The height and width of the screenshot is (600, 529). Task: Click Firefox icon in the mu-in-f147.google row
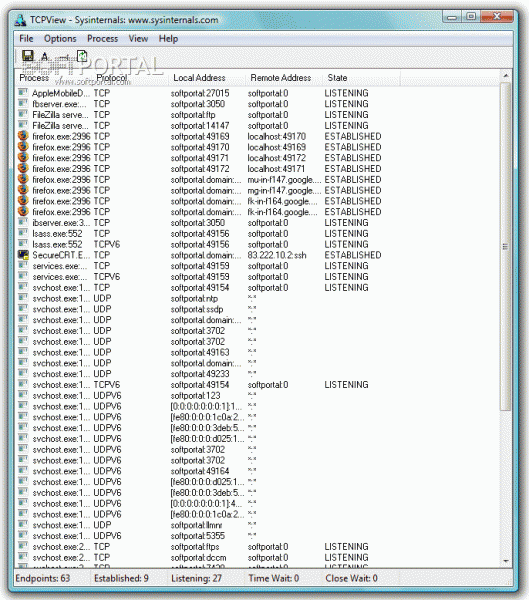[x=23, y=179]
